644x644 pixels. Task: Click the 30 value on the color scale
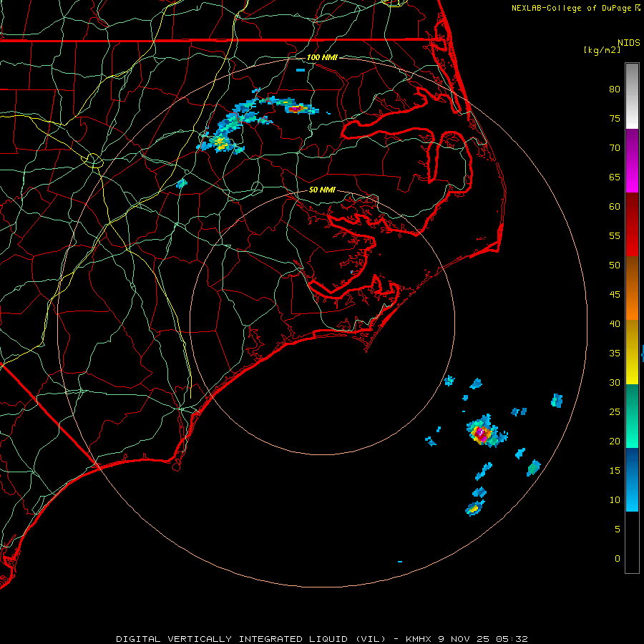615,383
